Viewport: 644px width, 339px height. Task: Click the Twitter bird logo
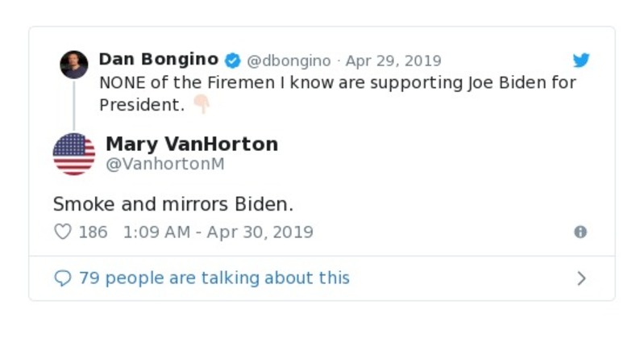(581, 61)
